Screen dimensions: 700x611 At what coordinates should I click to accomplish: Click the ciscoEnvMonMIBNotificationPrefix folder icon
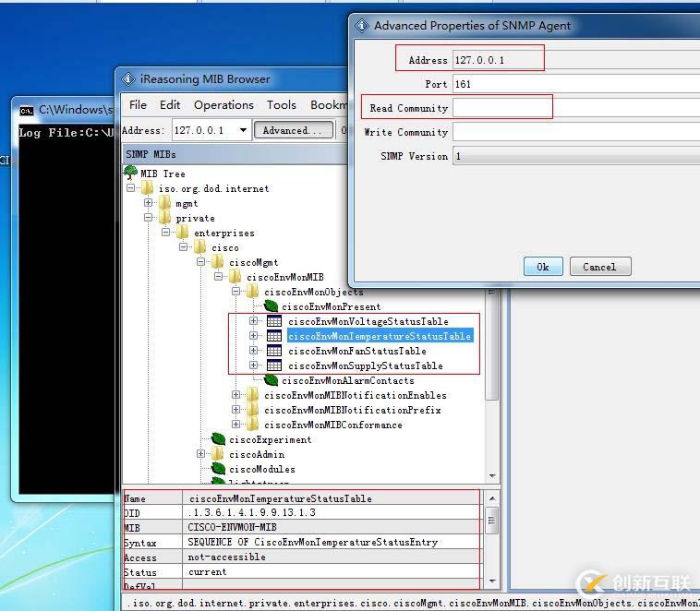[252, 410]
